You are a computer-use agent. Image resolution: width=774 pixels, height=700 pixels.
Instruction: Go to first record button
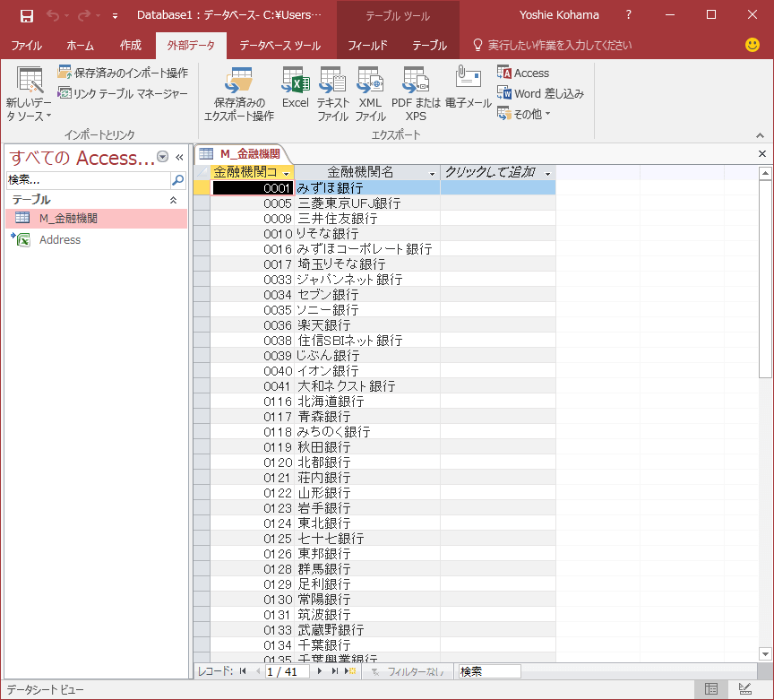pyautogui.click(x=243, y=670)
